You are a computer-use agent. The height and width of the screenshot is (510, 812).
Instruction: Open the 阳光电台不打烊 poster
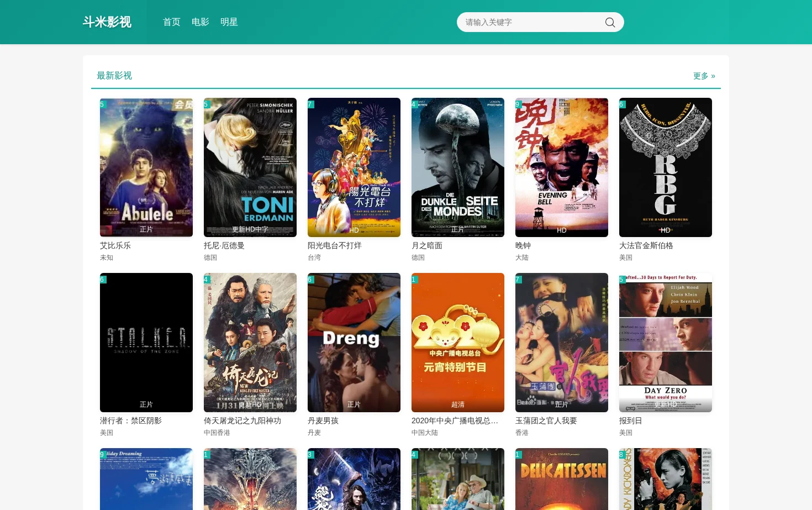[x=354, y=167]
